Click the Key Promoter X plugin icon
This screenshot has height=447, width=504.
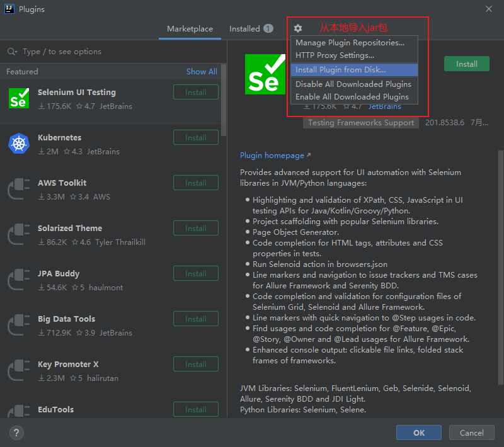pos(19,370)
